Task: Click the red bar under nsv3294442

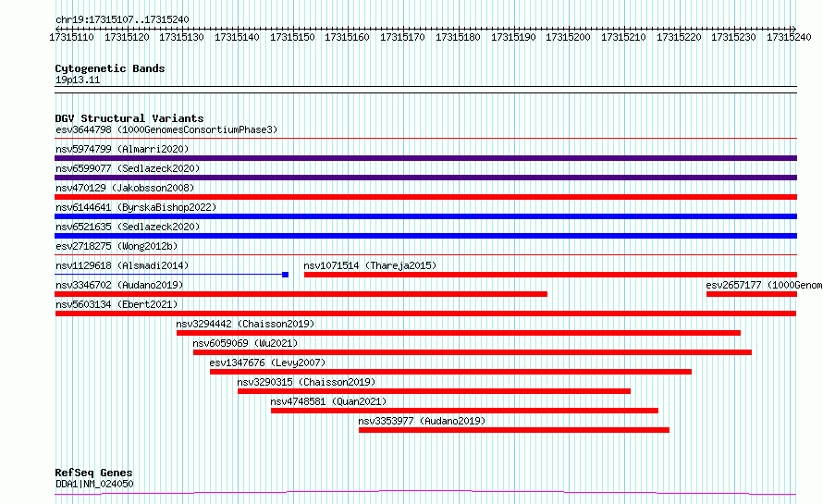Action: [x=459, y=333]
